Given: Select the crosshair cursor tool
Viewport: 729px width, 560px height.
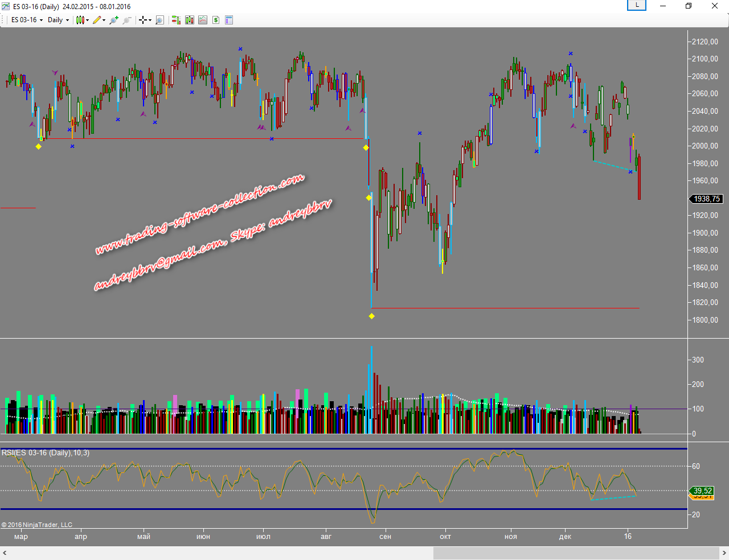Looking at the screenshot, I should pos(144,20).
